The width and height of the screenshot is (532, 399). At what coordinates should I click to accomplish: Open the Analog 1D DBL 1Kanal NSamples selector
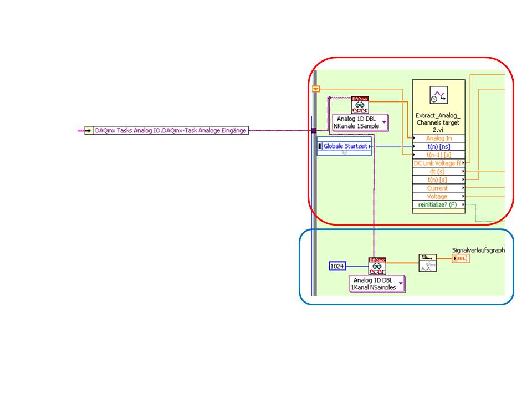tap(377, 284)
